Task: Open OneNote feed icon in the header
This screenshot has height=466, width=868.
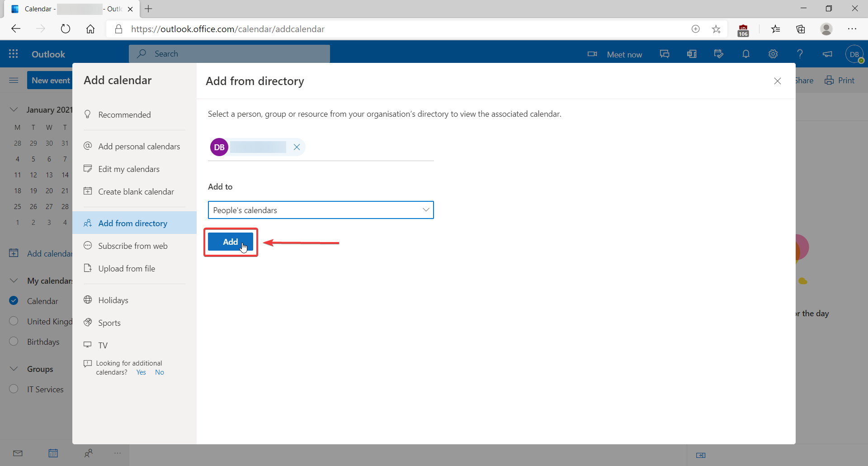Action: (x=691, y=54)
